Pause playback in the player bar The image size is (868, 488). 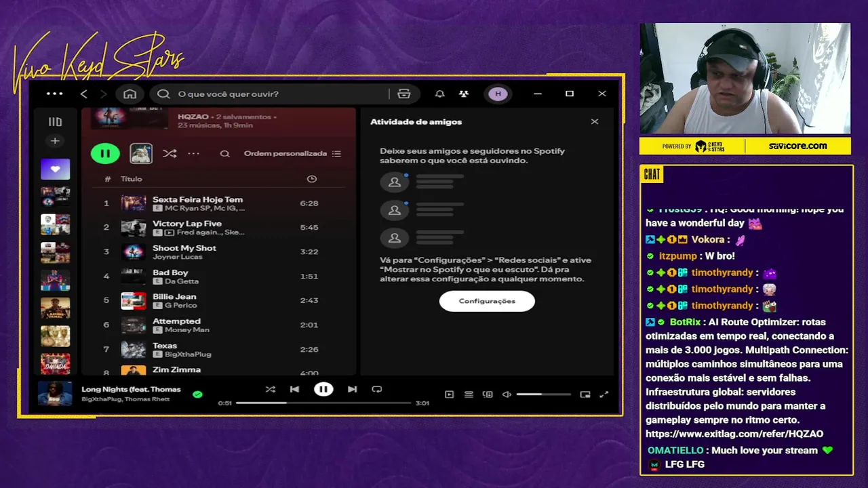(x=323, y=389)
